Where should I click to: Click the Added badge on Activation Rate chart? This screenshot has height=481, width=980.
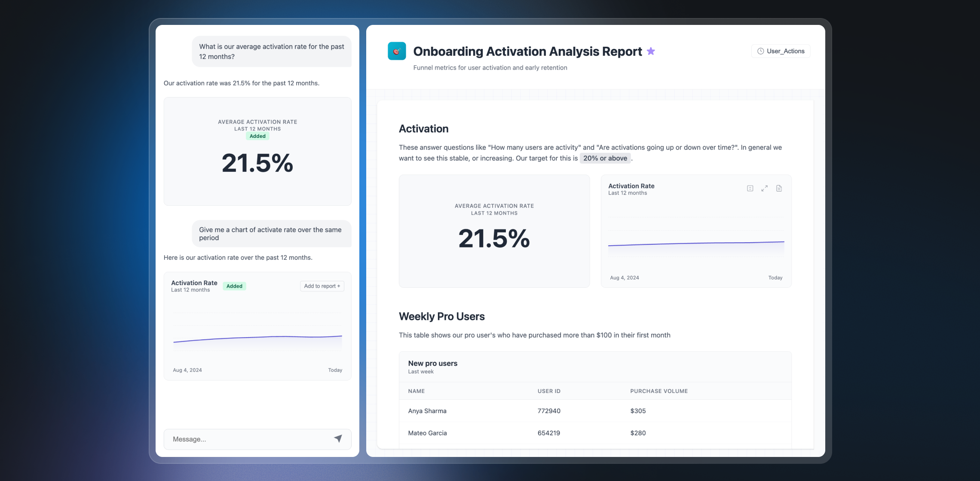coord(234,286)
